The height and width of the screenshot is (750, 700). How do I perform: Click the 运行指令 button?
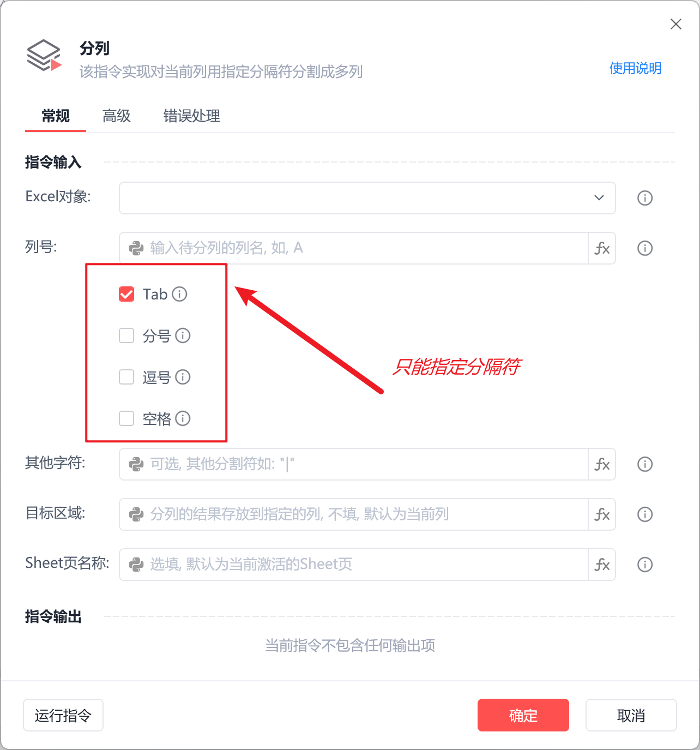[x=63, y=715]
